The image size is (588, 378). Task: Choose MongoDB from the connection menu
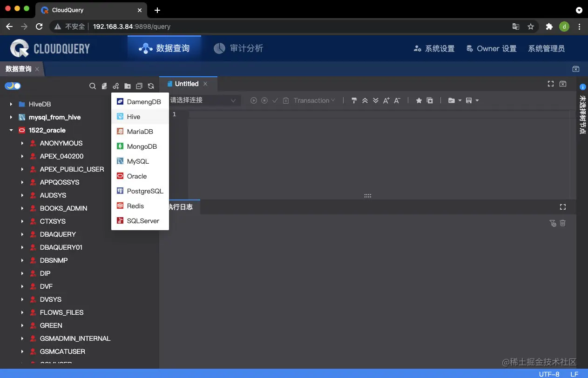click(x=140, y=146)
